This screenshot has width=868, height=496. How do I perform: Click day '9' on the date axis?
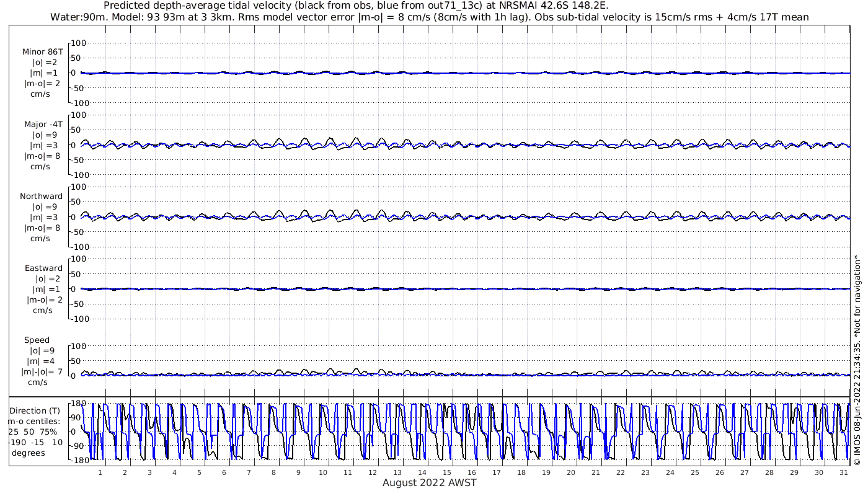pyautogui.click(x=298, y=472)
